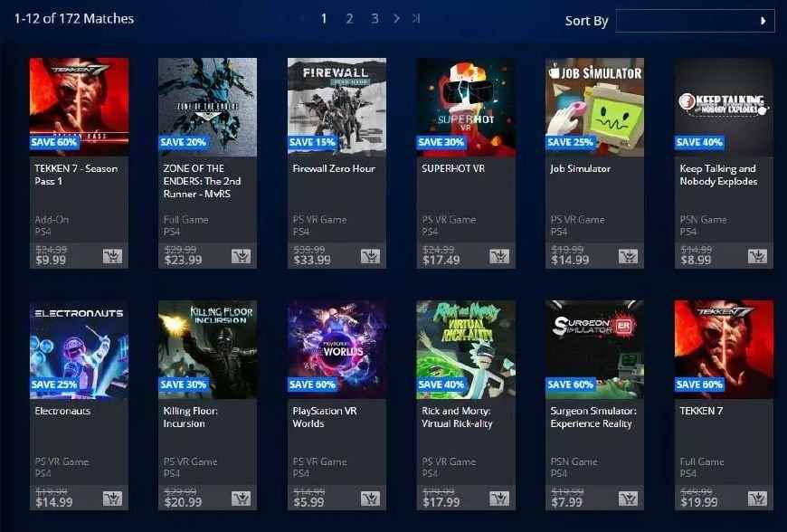Open the Sort By dropdown
The width and height of the screenshot is (787, 532).
click(x=695, y=21)
